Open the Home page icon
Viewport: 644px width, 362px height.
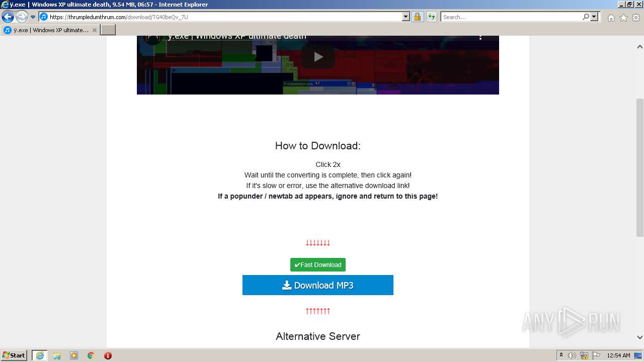[x=611, y=18]
